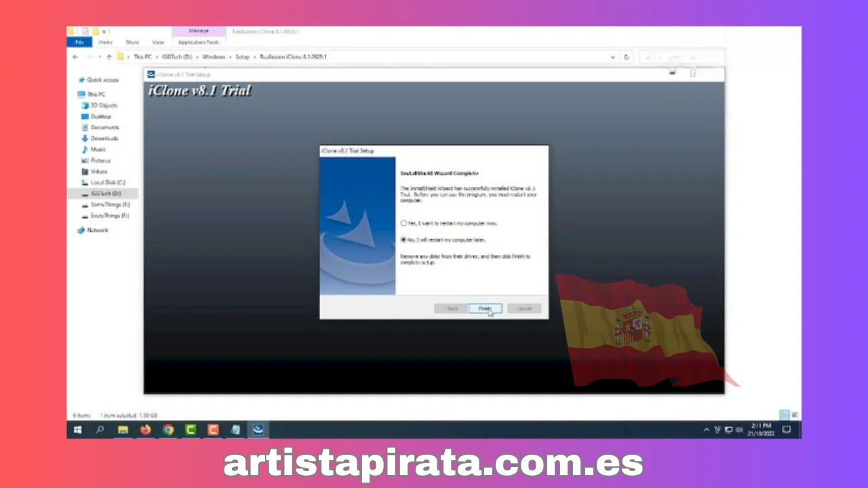Expand the address bar history dropdown

tap(613, 57)
